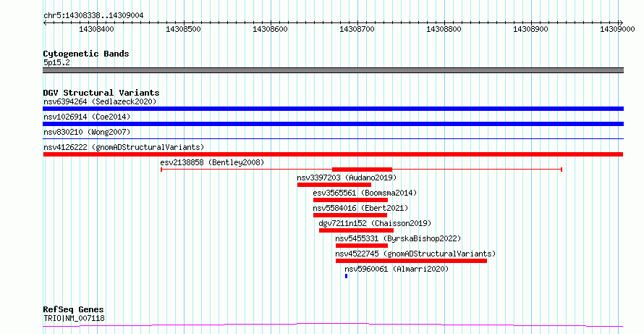
Task: Click thick red segment of esv2138858 feature
Action: point(362,170)
